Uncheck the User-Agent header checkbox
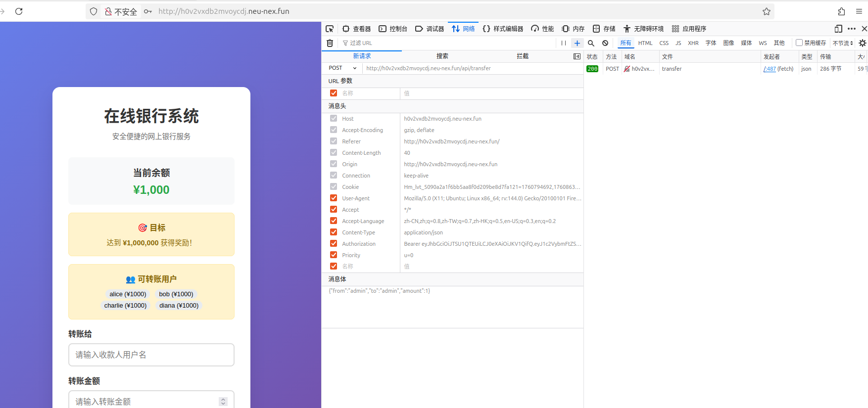 tap(334, 198)
